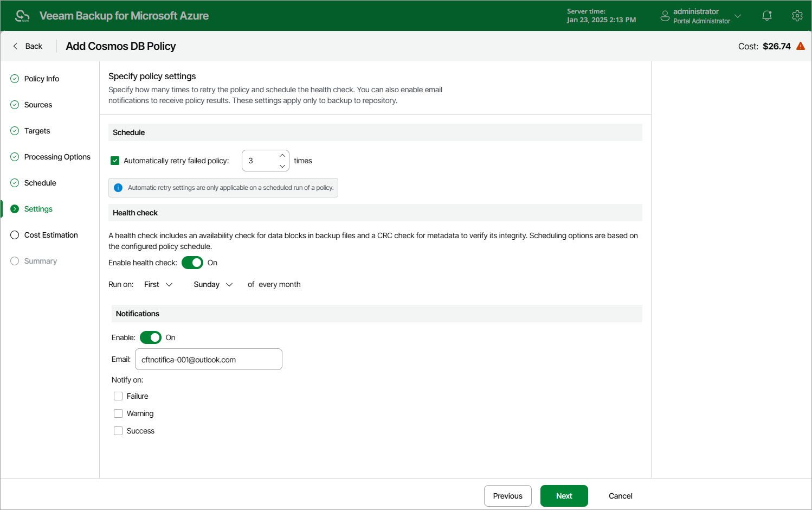Click the Previous button
The image size is (812, 510).
pyautogui.click(x=508, y=496)
